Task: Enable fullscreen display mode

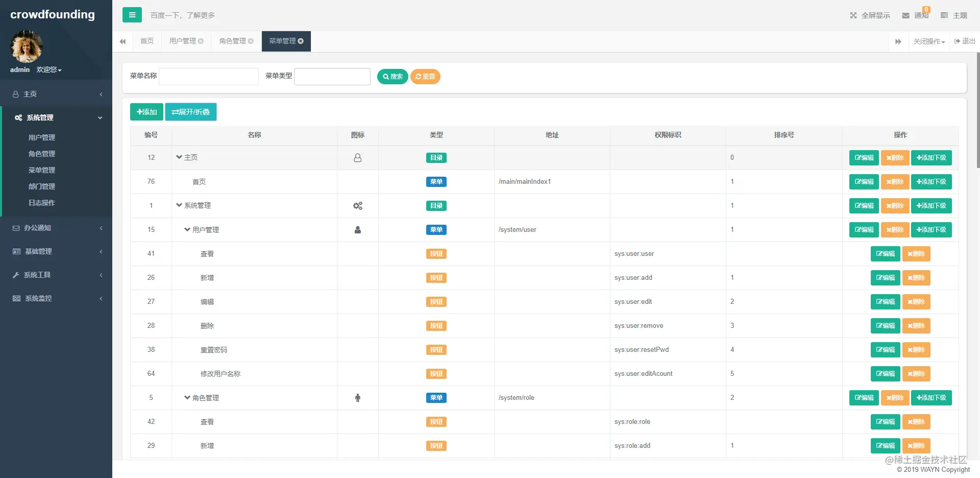Action: [x=870, y=15]
